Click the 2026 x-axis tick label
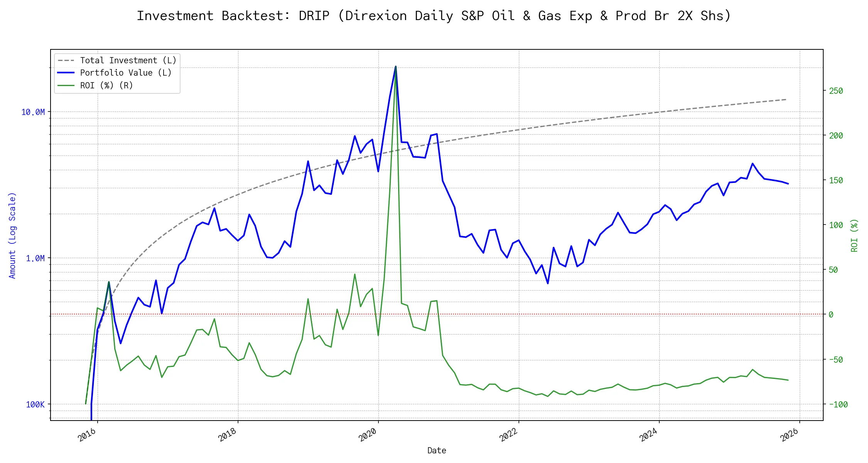The height and width of the screenshot is (463, 868). click(x=789, y=435)
